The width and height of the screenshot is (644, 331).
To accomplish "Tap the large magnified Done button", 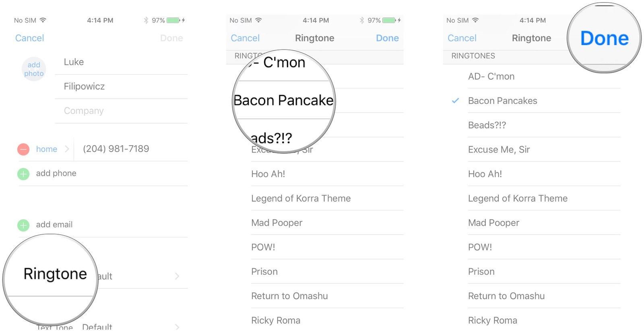I will pos(604,39).
